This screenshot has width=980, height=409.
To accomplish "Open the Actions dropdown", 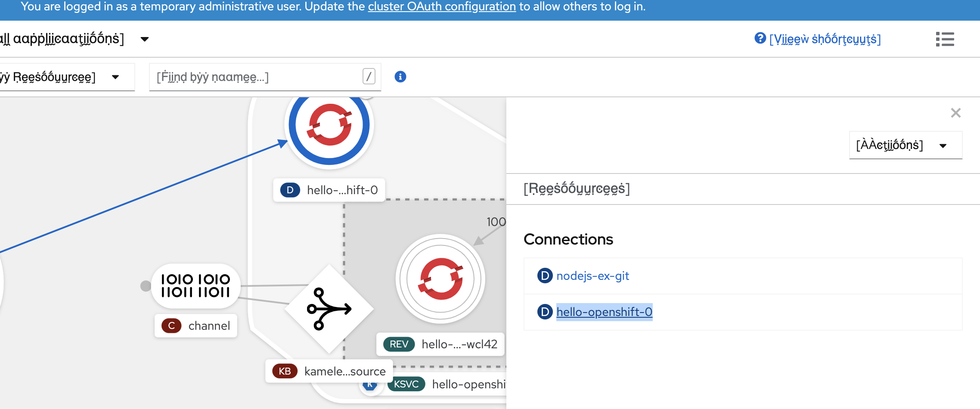I will click(x=906, y=145).
